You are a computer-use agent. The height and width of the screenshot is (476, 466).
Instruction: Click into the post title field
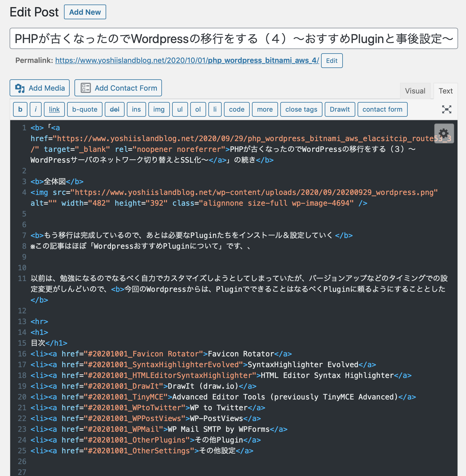click(234, 39)
